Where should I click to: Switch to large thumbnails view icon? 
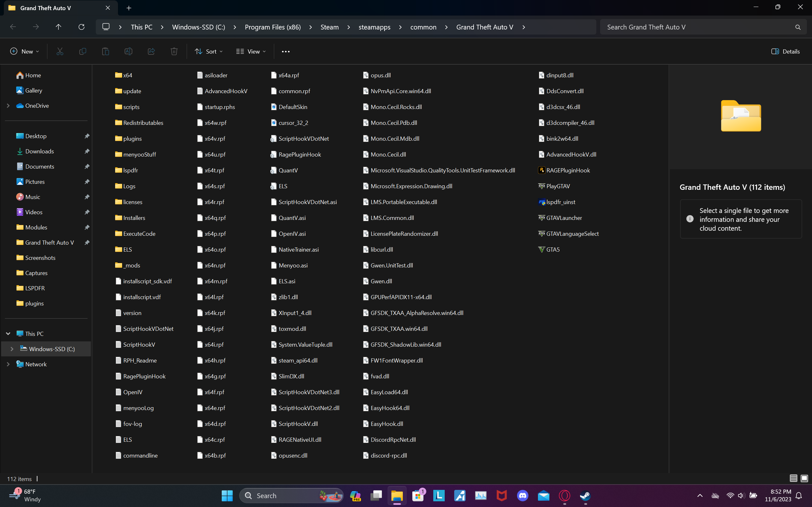coord(804,478)
